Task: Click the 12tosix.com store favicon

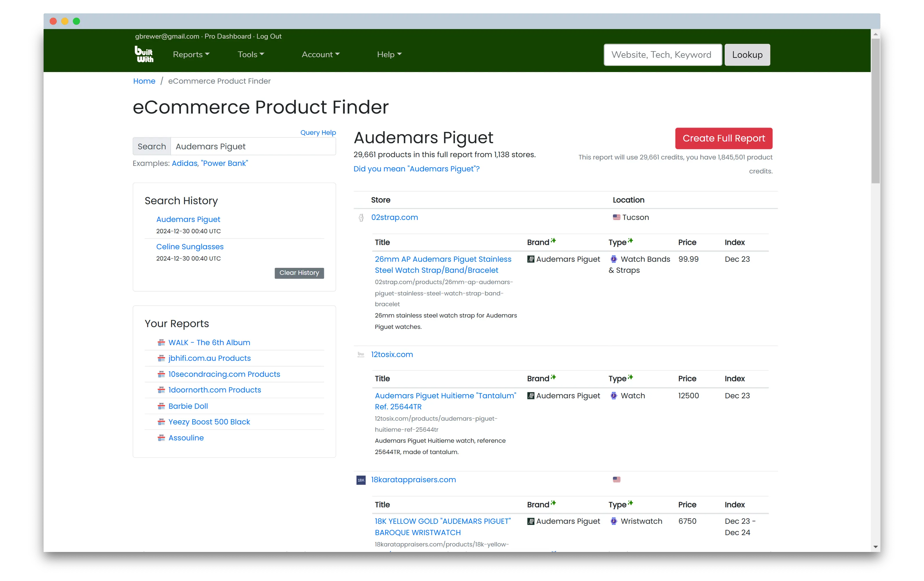Action: click(x=361, y=355)
